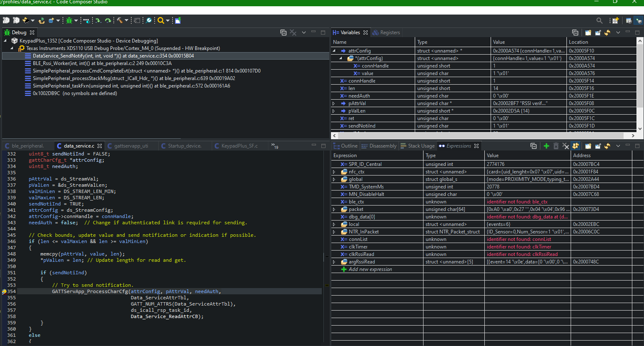Click the green plus in the Expressions toolbar

pyautogui.click(x=546, y=146)
